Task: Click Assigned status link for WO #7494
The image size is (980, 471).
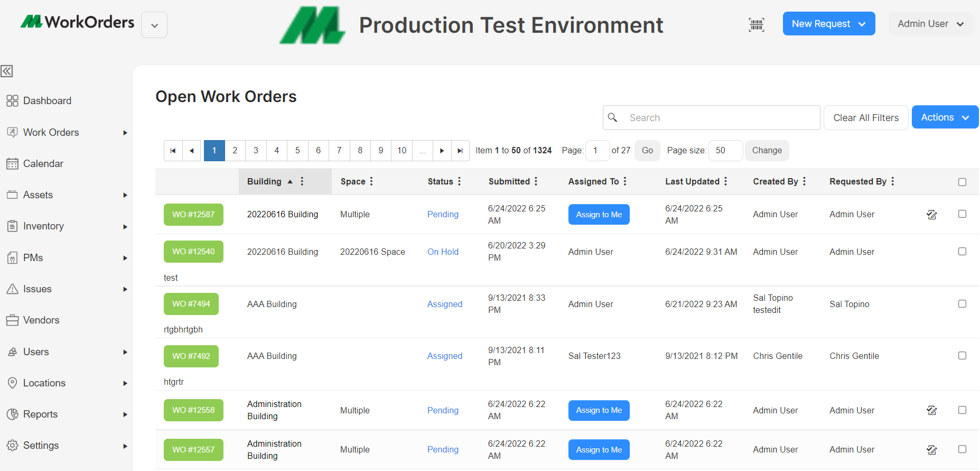Action: [445, 304]
